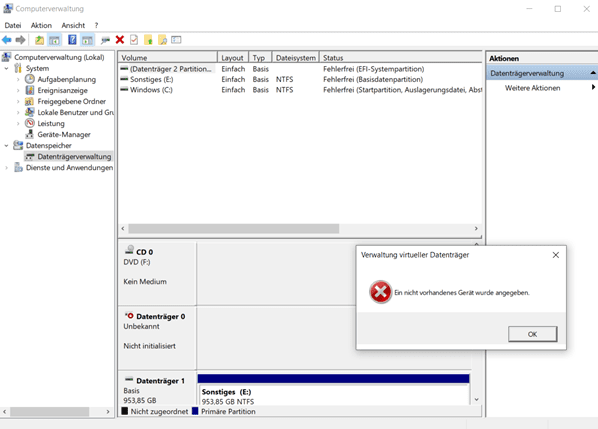This screenshot has width=598, height=429.
Task: Click the Geräte-Manager icon
Action: click(29, 134)
